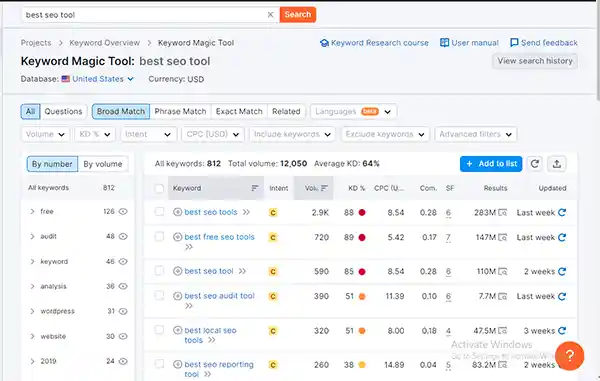Click red KD dot in best seo tools row
Viewport: 600px width, 381px height.
pos(362,212)
